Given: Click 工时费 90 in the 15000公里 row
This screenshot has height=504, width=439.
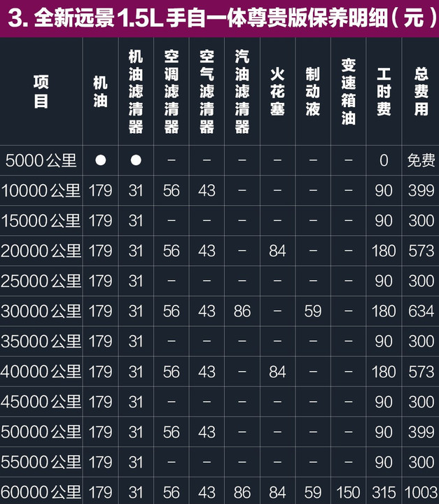Looking at the screenshot, I should [x=384, y=220].
